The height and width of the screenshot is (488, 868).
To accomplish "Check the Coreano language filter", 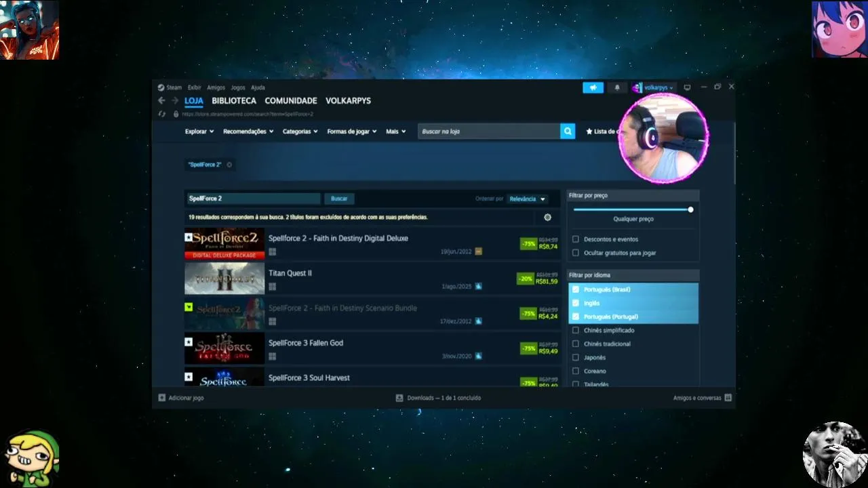I will 576,371.
